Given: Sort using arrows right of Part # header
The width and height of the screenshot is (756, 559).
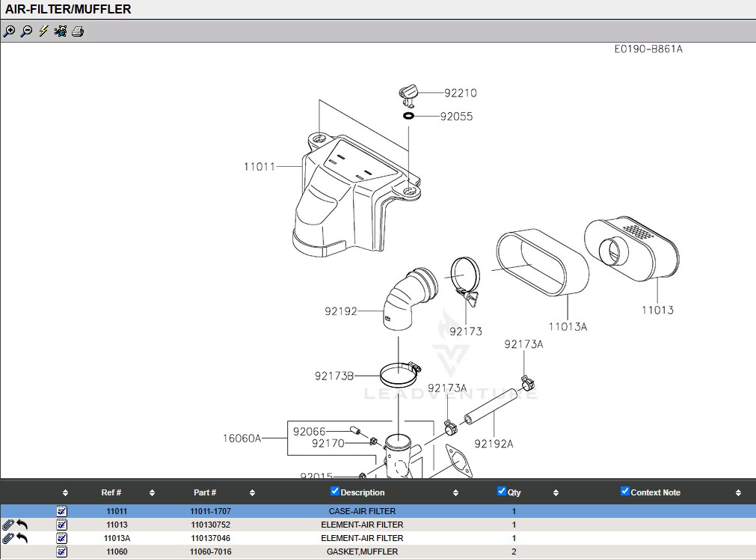Looking at the screenshot, I should tap(252, 493).
